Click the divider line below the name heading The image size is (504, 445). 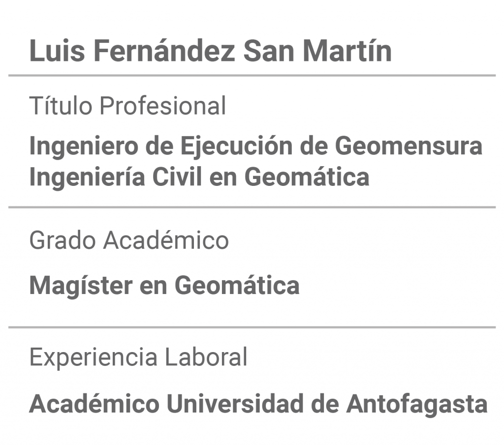252,75
